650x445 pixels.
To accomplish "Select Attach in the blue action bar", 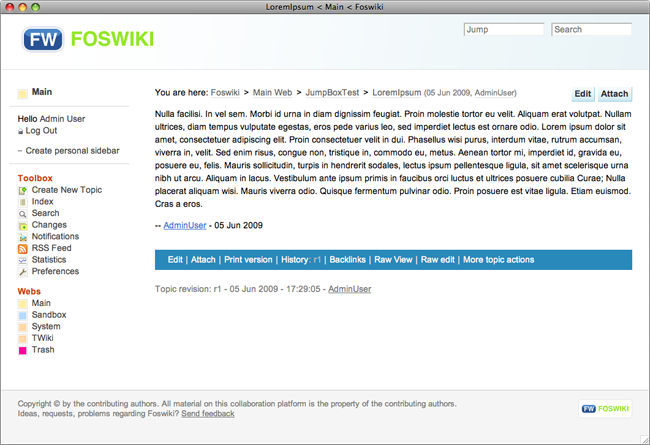I will point(203,260).
